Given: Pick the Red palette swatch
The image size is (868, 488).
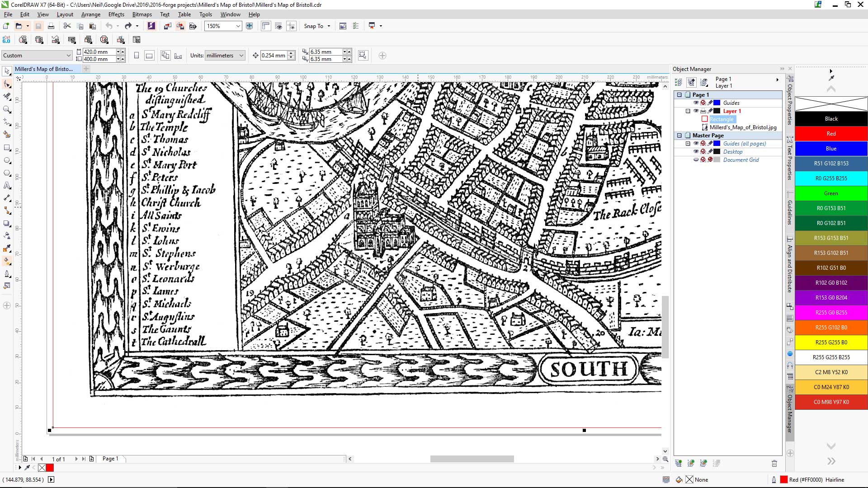Looking at the screenshot, I should coord(831,134).
